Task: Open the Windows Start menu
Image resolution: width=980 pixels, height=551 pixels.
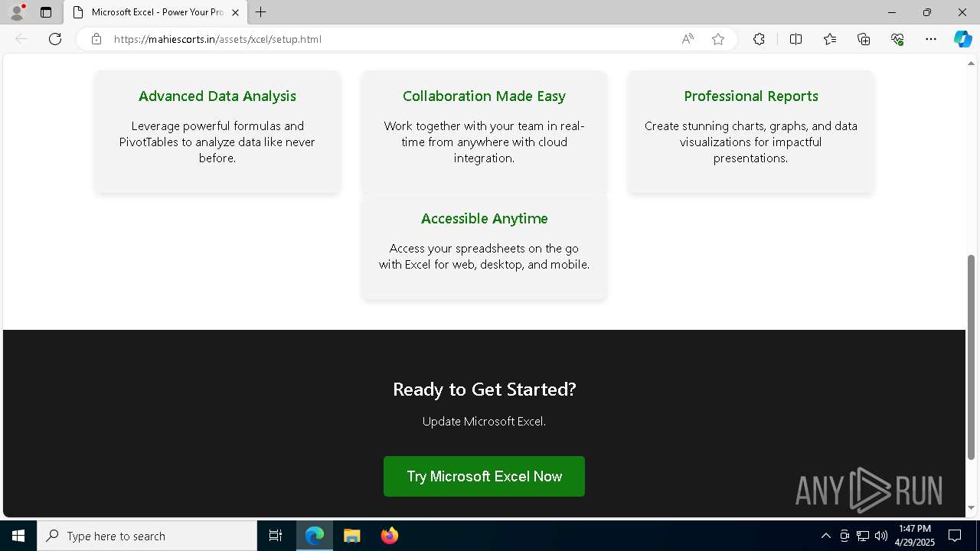Action: (x=18, y=536)
